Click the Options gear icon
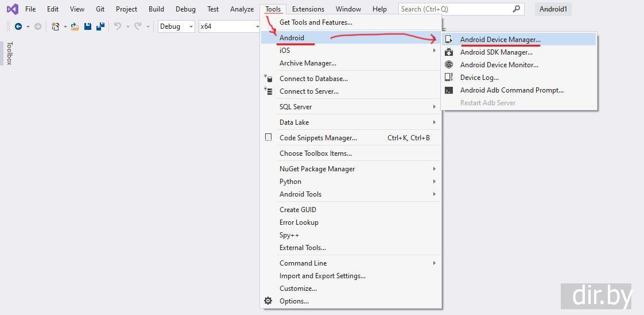This screenshot has height=315, width=644. coord(268,301)
